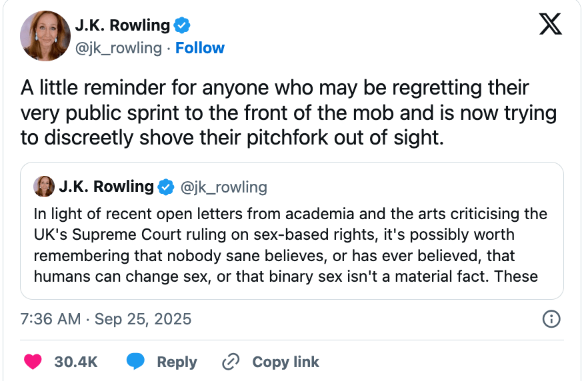The image size is (588, 381).
Task: Click the 30.4K likes count
Action: 76,362
